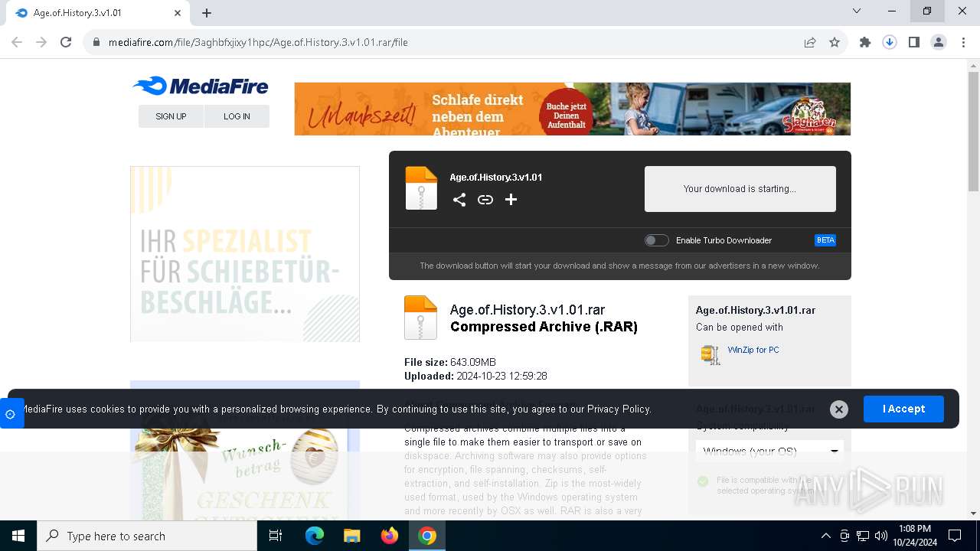Click the orange RAR file icon in dark panel
The width and height of the screenshot is (980, 551).
click(421, 188)
